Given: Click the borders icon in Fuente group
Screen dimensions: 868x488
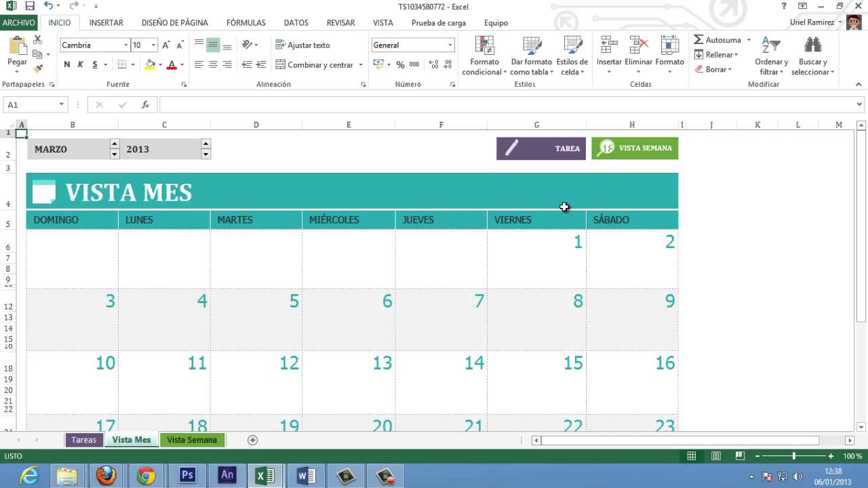Looking at the screenshot, I should click(122, 64).
